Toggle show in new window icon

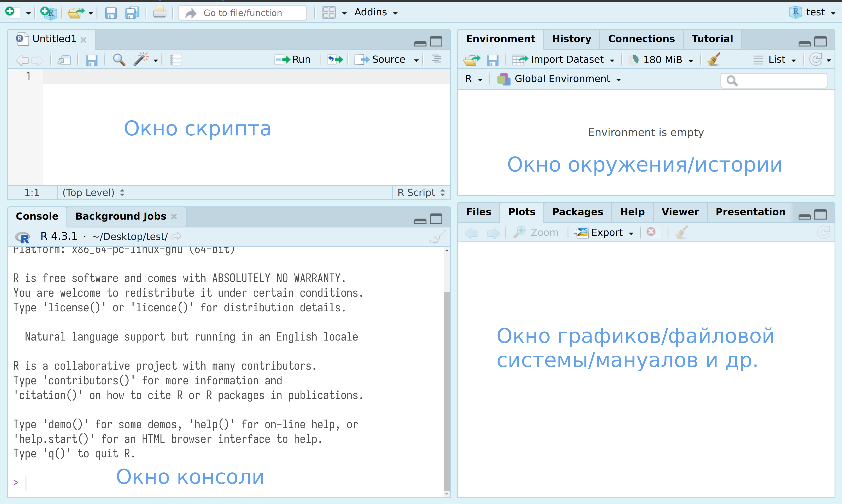click(64, 60)
